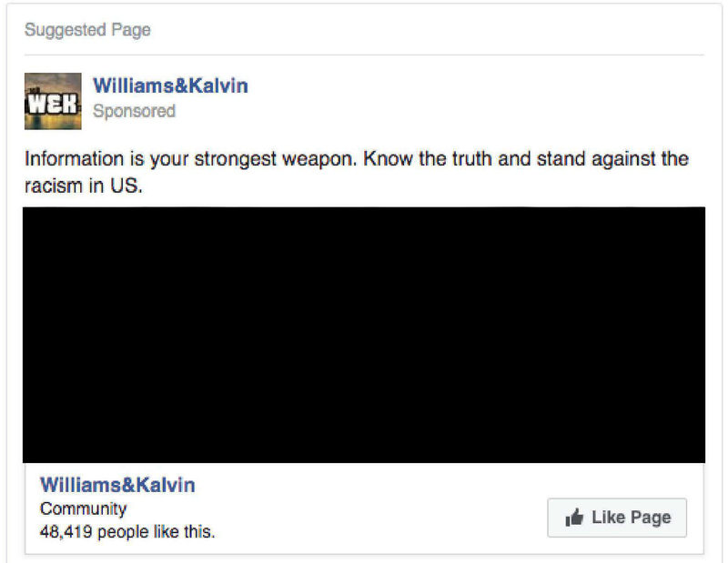728x563 pixels.
Task: Click the Community category label
Action: point(83,509)
